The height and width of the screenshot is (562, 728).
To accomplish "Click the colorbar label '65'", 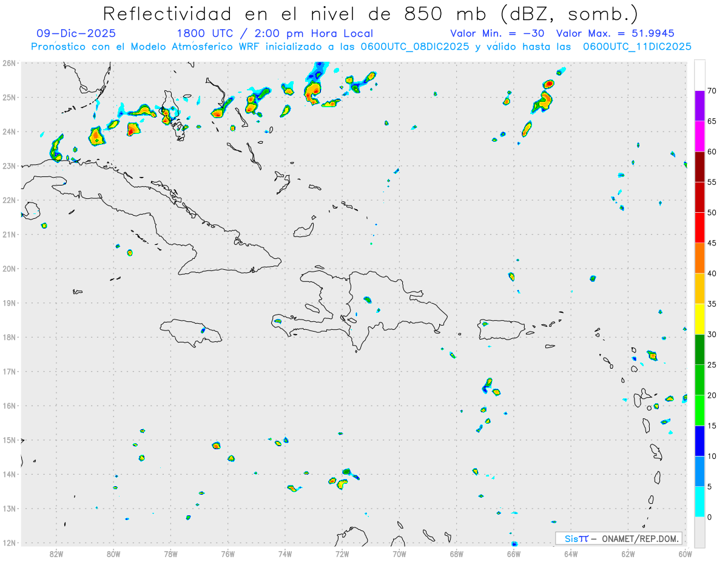I will pos(712,121).
